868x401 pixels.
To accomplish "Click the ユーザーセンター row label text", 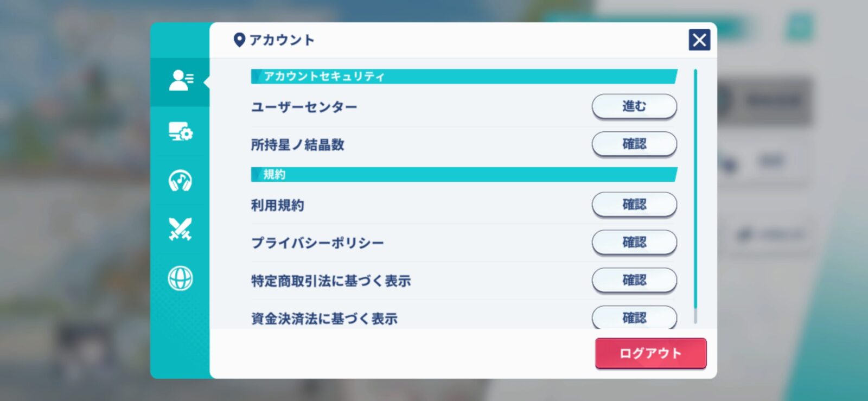I will point(304,107).
